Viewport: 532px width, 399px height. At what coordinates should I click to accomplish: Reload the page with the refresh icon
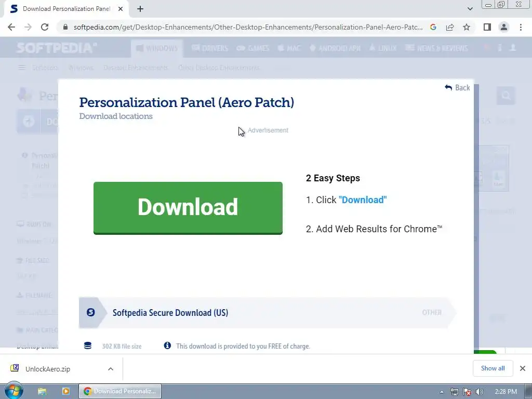pos(45,27)
